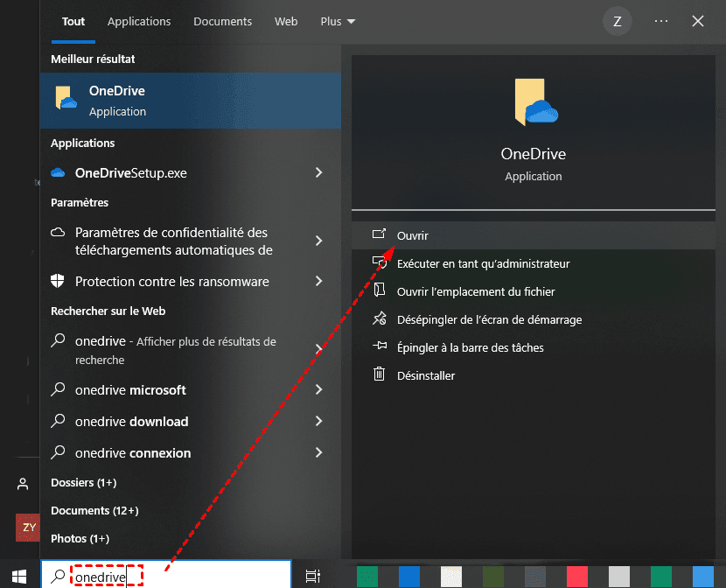Open the OneDrive best result
Image resolution: width=726 pixels, height=588 pixels.
191,101
